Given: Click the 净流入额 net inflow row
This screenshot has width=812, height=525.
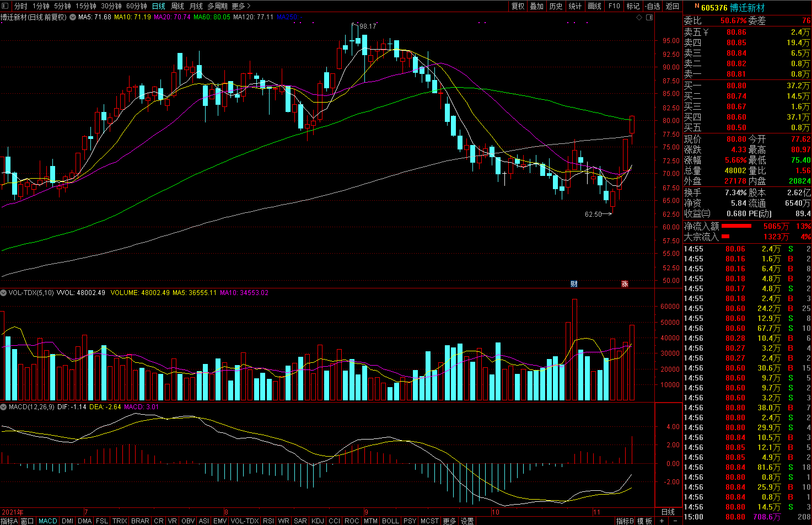Looking at the screenshot, I should (x=748, y=226).
